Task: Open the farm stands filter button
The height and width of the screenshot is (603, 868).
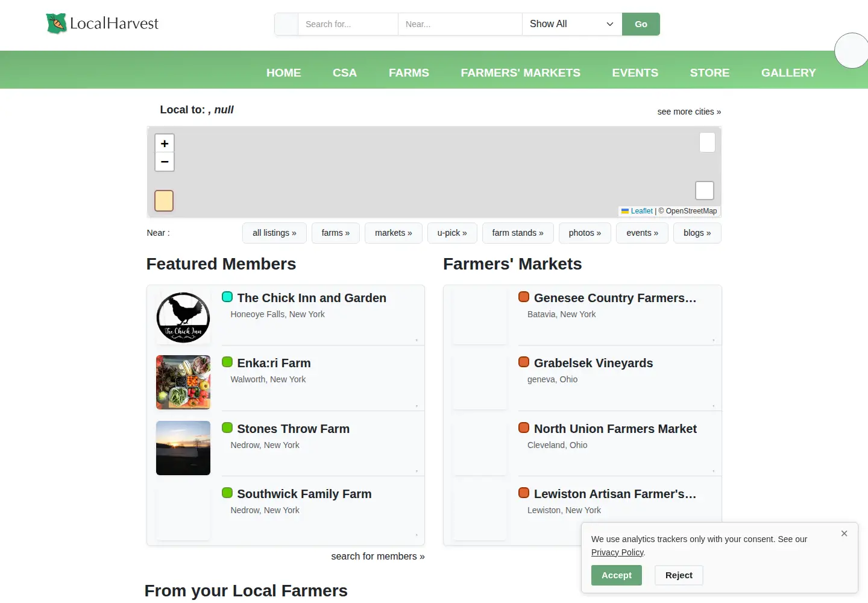Action: (x=518, y=233)
